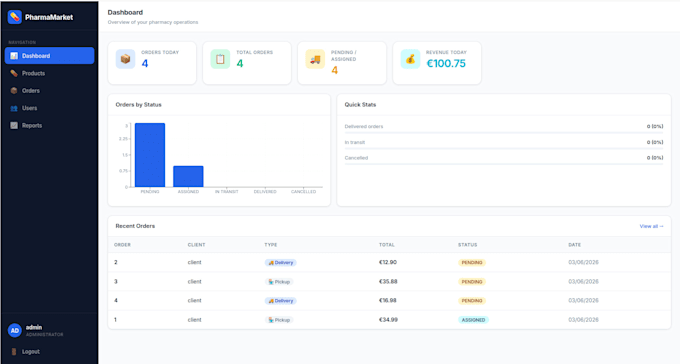
Task: Click order number 3 in Recent Orders
Action: 116,282
